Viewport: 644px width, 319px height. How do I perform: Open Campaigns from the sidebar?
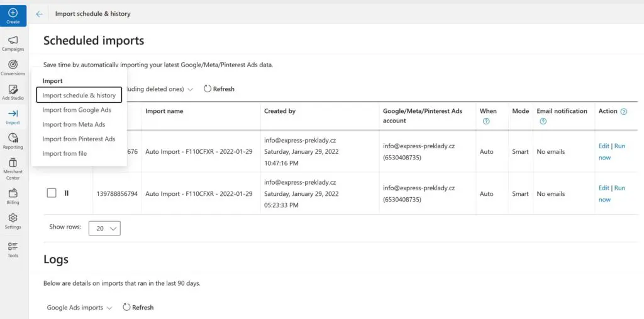[x=13, y=43]
